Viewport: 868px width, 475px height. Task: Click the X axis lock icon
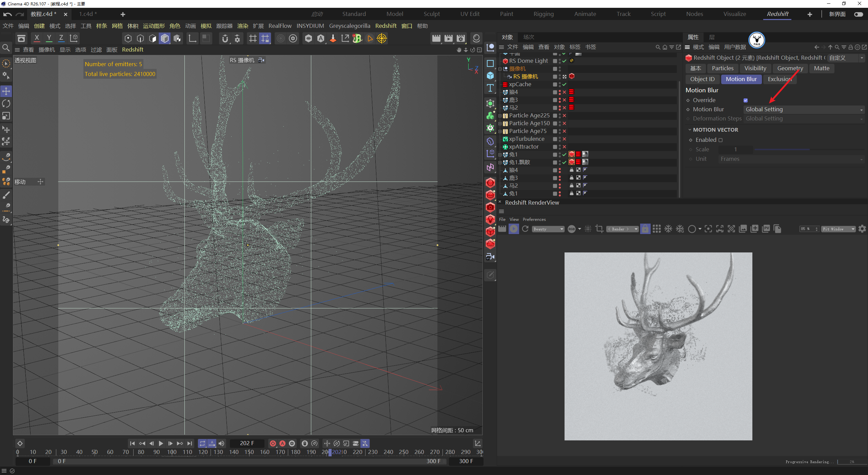[37, 38]
